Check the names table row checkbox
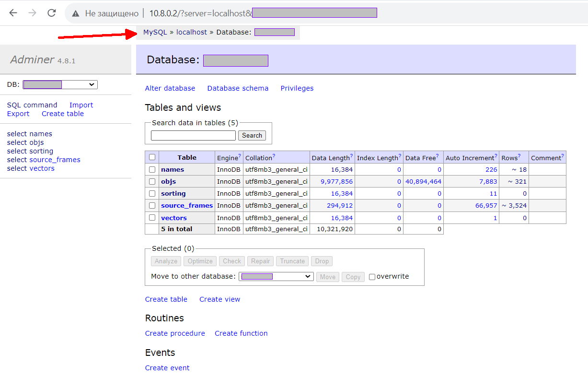Image resolution: width=588 pixels, height=376 pixels. click(152, 169)
